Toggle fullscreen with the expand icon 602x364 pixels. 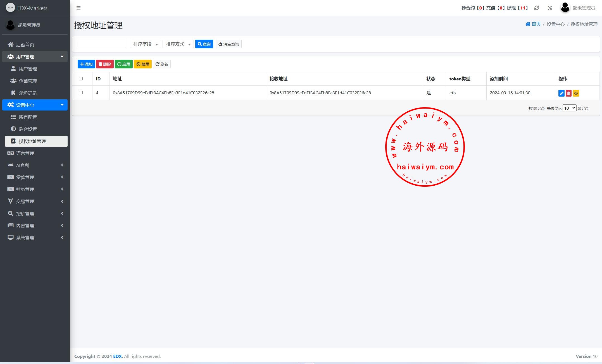(549, 8)
